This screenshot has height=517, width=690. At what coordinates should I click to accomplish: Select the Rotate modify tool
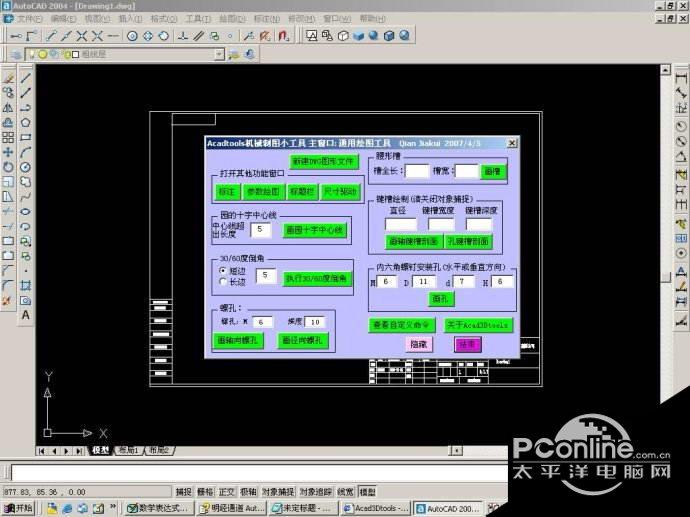(x=8, y=167)
